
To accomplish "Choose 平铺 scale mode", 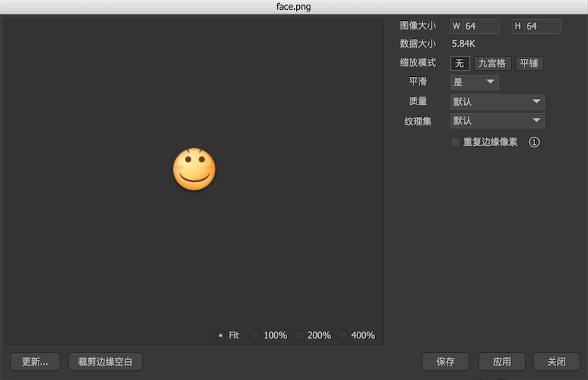I will pos(529,63).
